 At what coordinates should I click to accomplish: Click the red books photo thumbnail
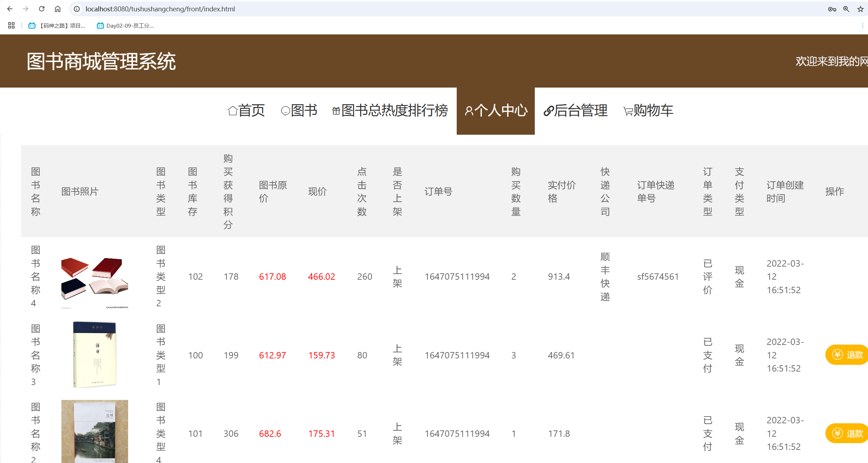tap(94, 277)
